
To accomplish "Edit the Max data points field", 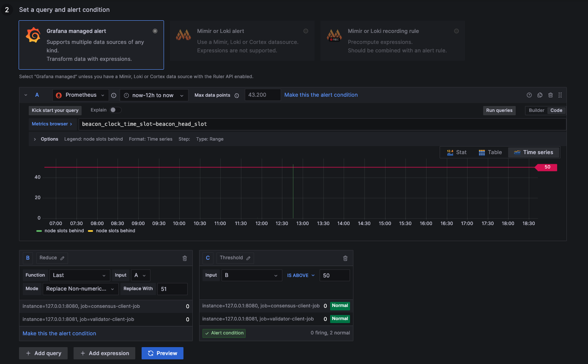I will tap(263, 95).
